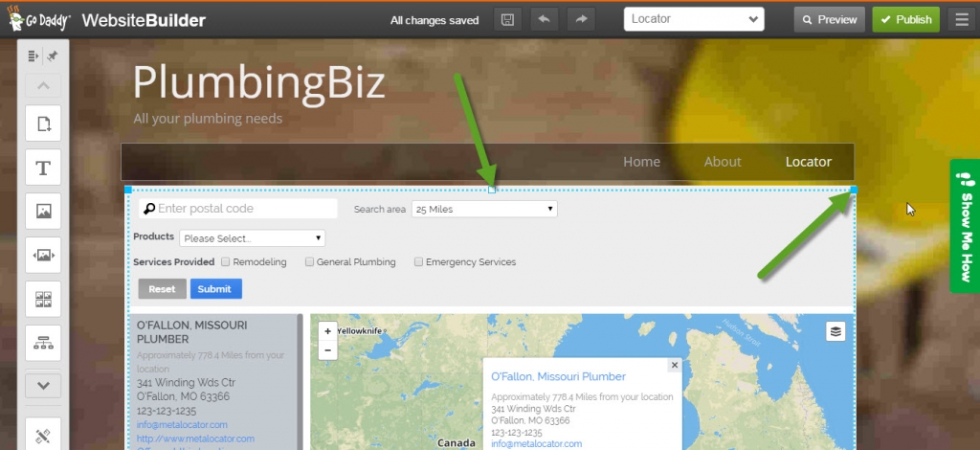This screenshot has height=450, width=980.
Task: Open the Show Me How tab
Action: [965, 226]
